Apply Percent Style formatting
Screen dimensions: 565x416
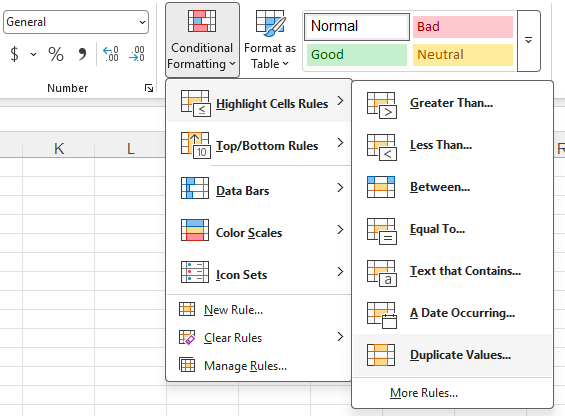(56, 54)
